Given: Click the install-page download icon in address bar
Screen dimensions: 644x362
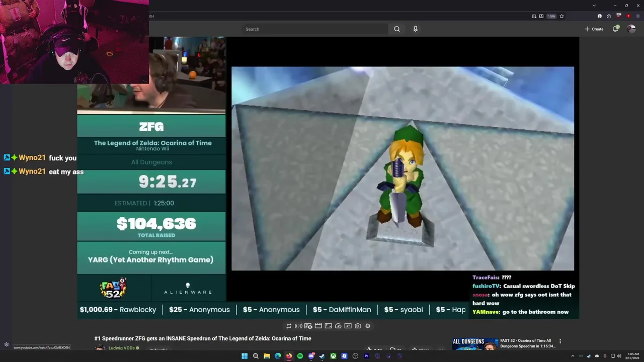Looking at the screenshot, I should pyautogui.click(x=541, y=16).
